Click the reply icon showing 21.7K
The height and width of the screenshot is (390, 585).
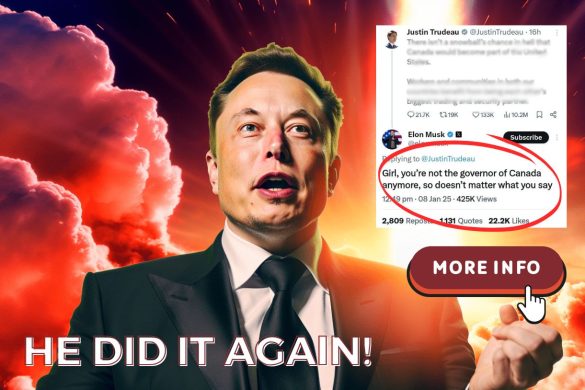(410, 115)
